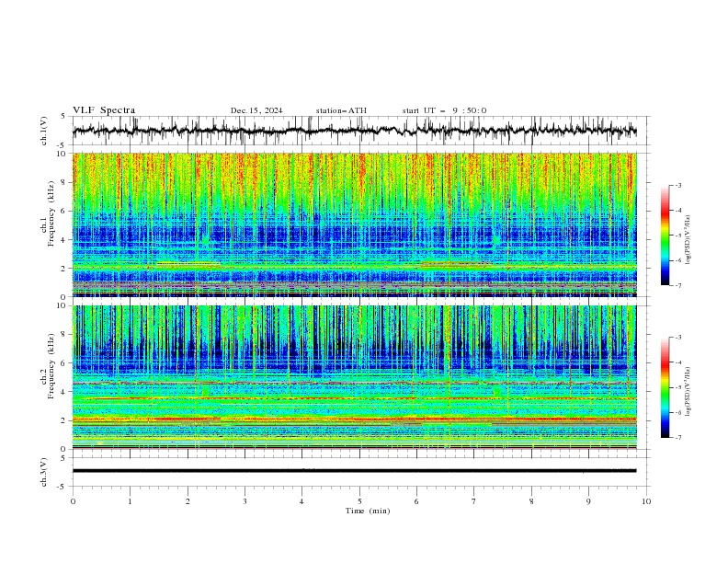
Task: Click the '-5' label on lower colorbar
Action: (x=678, y=387)
